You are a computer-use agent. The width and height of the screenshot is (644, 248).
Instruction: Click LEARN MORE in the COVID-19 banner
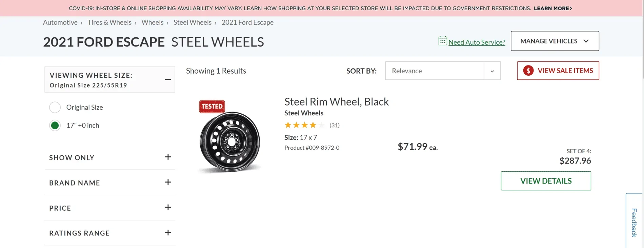coord(552,8)
